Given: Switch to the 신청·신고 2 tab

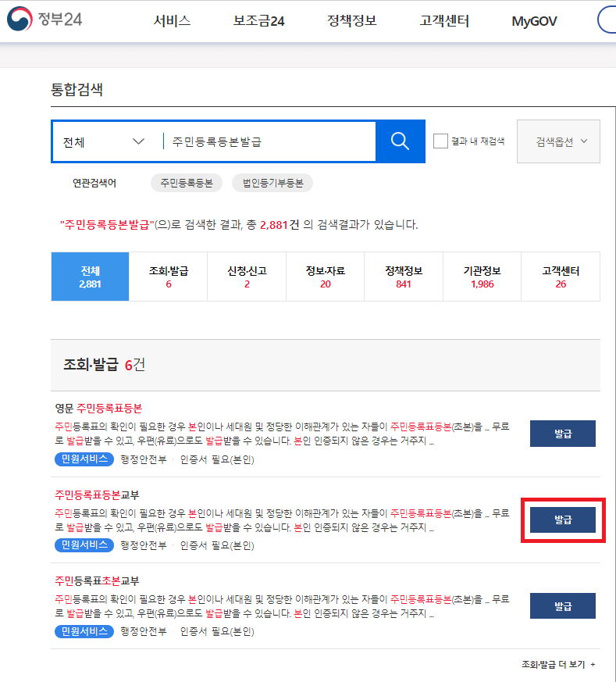Looking at the screenshot, I should [247, 277].
